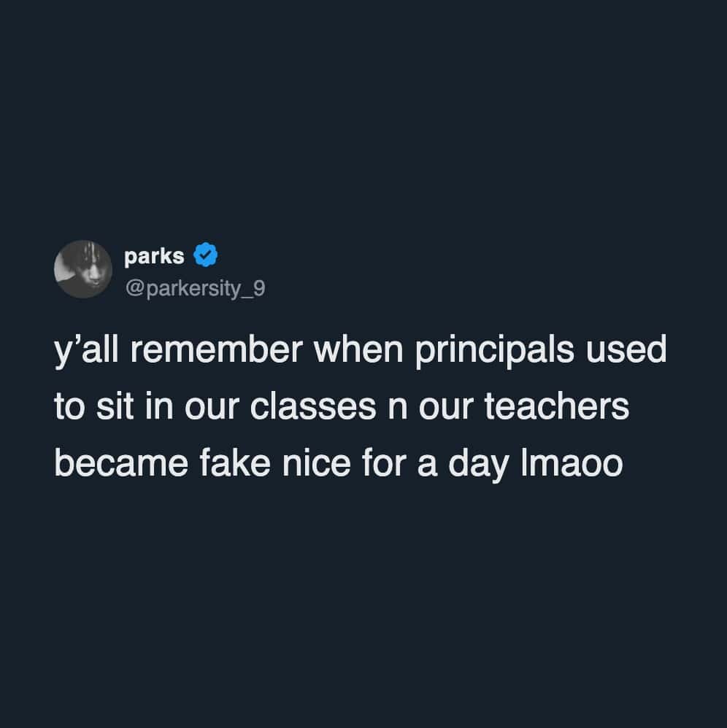Click the display name "parks"
Image resolution: width=727 pixels, height=728 pixels.
pos(154,256)
